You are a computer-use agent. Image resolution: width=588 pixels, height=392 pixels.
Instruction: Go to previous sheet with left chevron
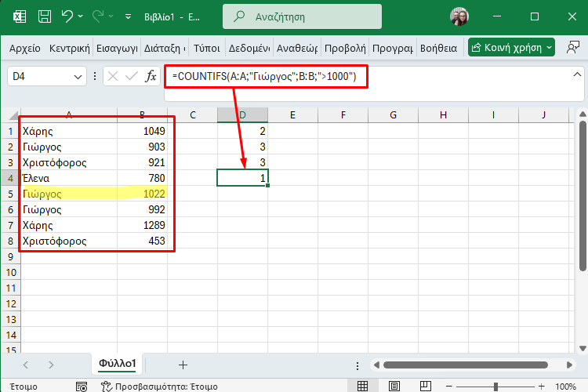26,365
